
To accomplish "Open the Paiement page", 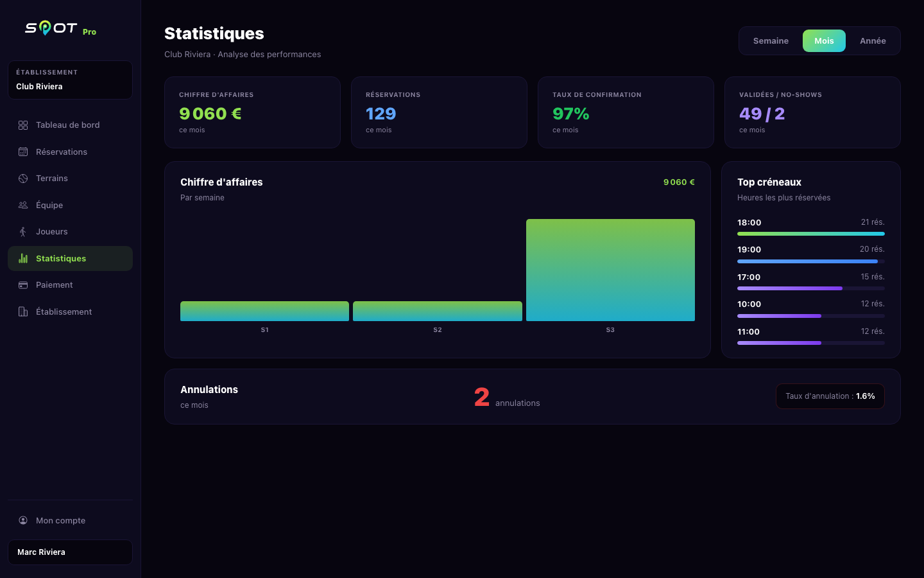I will [70, 285].
